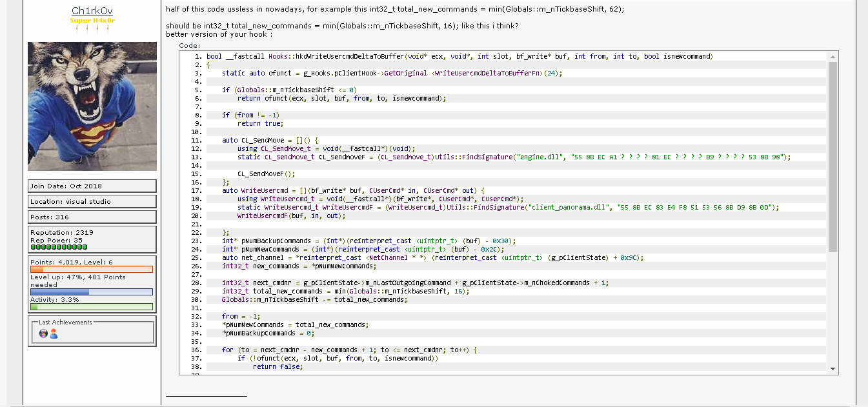The height and width of the screenshot is (407, 868).
Task: Click the green reputation pips row
Action: pyautogui.click(x=59, y=247)
